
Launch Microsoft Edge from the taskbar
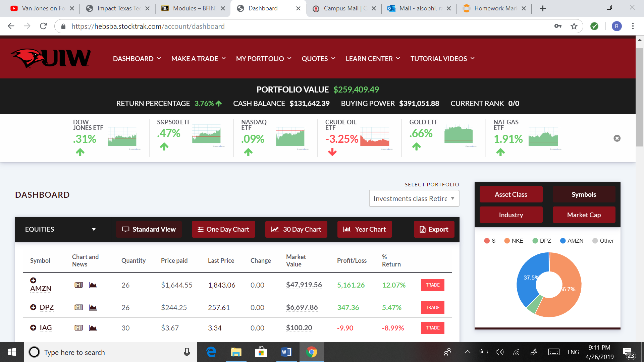[x=211, y=352]
